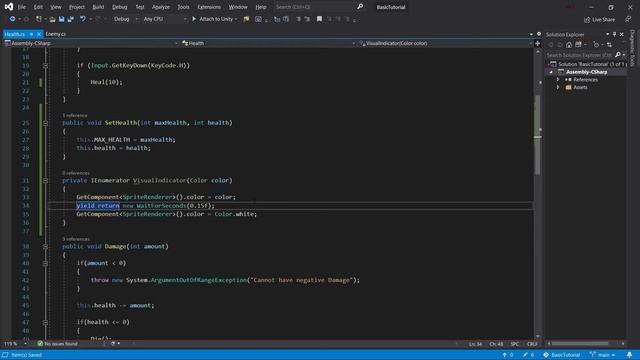Open the Diagnostic Tools side tab
This screenshot has height=360, width=640.
click(x=633, y=48)
